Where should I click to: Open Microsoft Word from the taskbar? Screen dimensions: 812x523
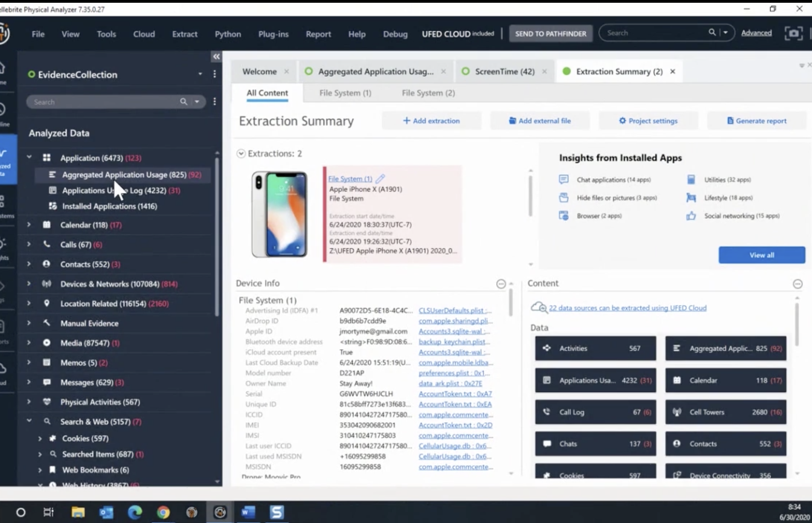click(x=248, y=512)
